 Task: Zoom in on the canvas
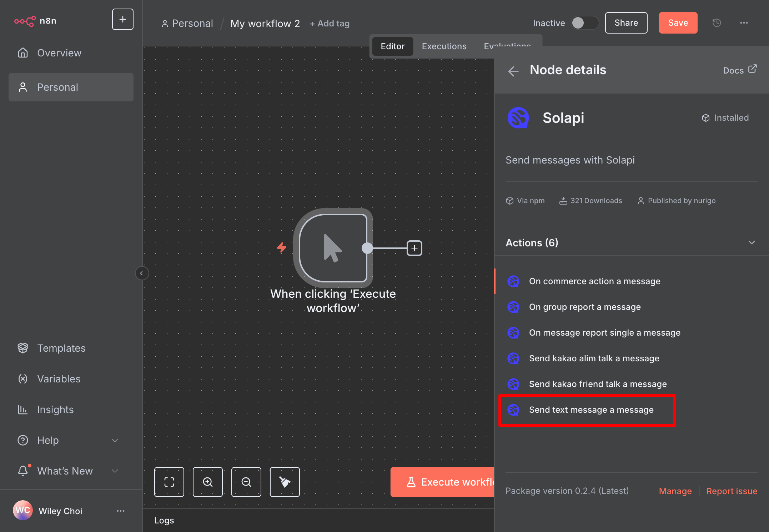pyautogui.click(x=208, y=482)
